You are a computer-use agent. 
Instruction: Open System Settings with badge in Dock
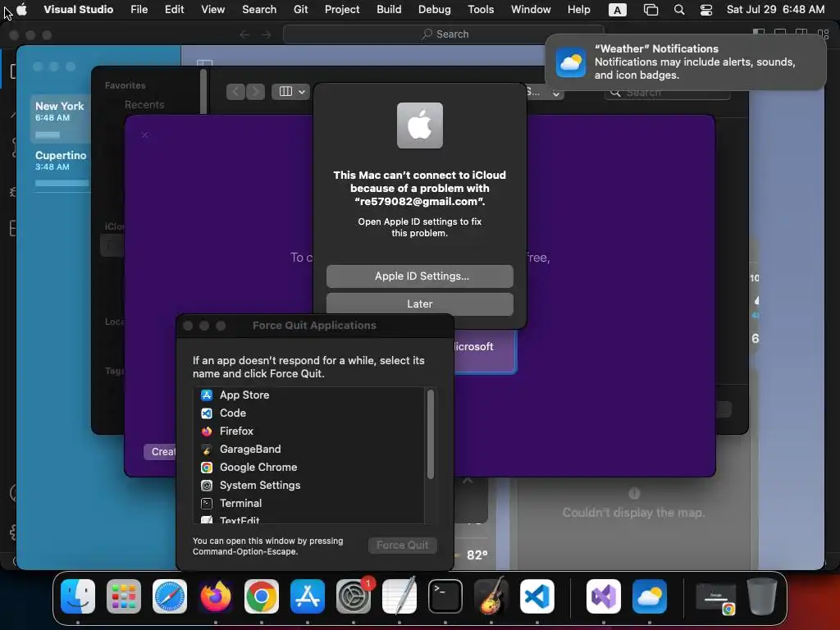point(354,596)
